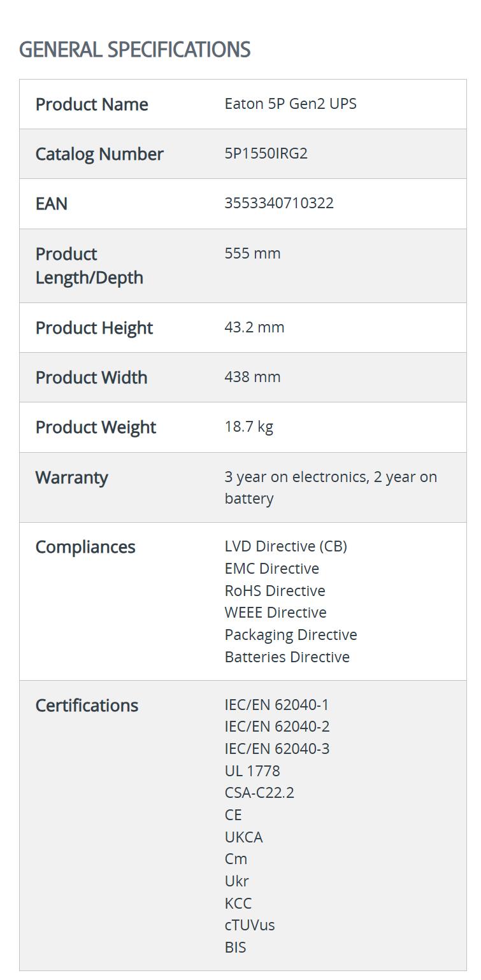Click the UKCA certification entry
The image size is (481, 980).
coord(243,837)
